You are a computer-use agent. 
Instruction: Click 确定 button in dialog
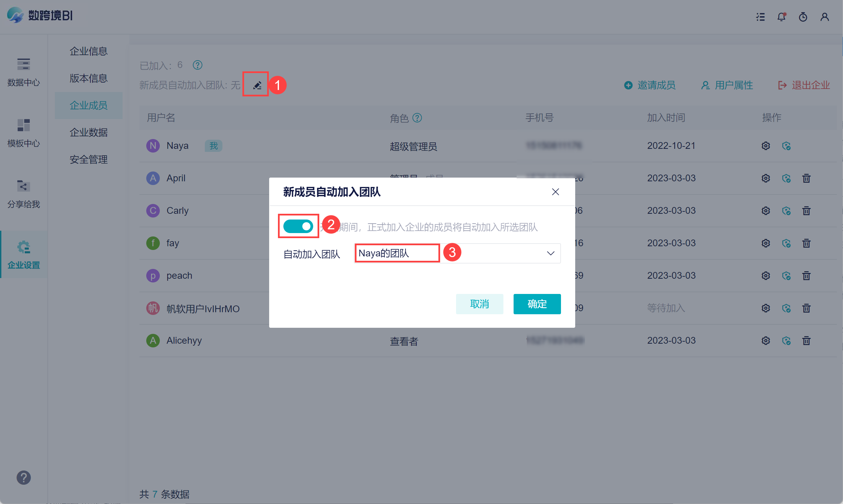(x=537, y=304)
